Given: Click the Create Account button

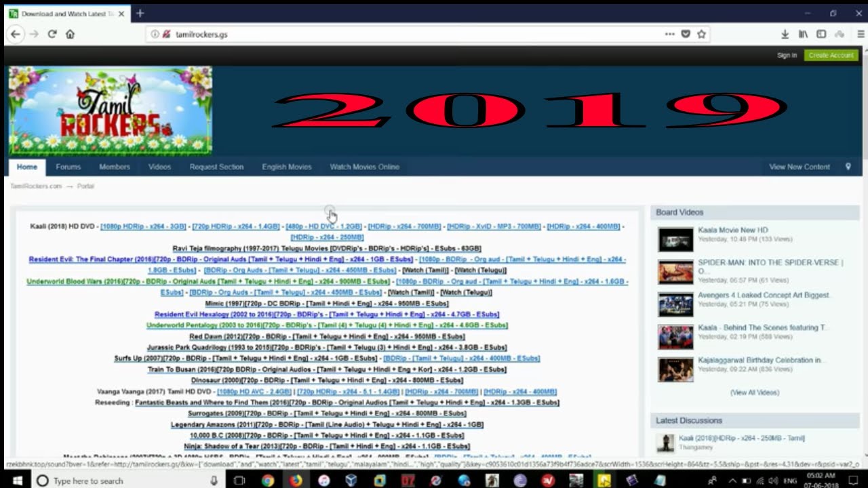Looking at the screenshot, I should tap(831, 56).
